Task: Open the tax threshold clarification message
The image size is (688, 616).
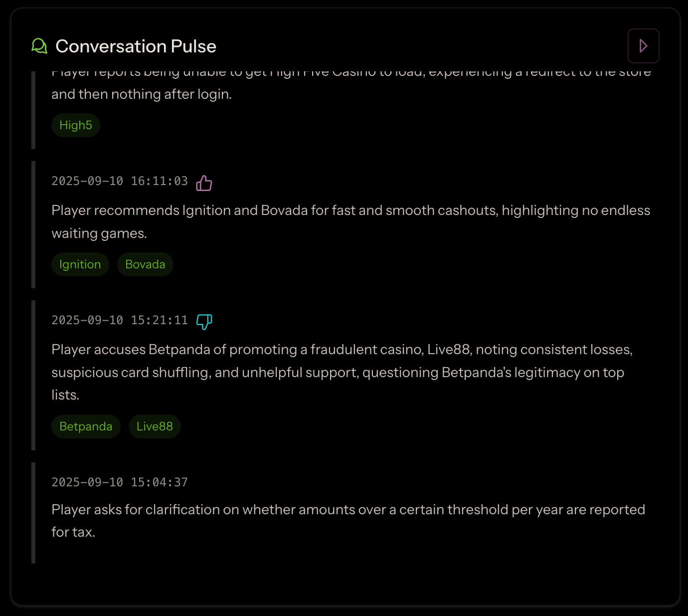Action: 348,520
